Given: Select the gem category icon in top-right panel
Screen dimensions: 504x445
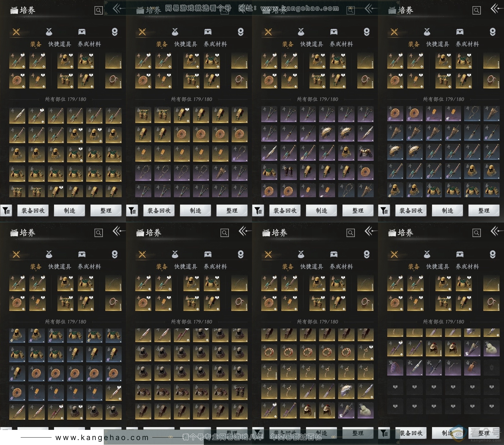Looking at the screenshot, I should click(493, 32).
